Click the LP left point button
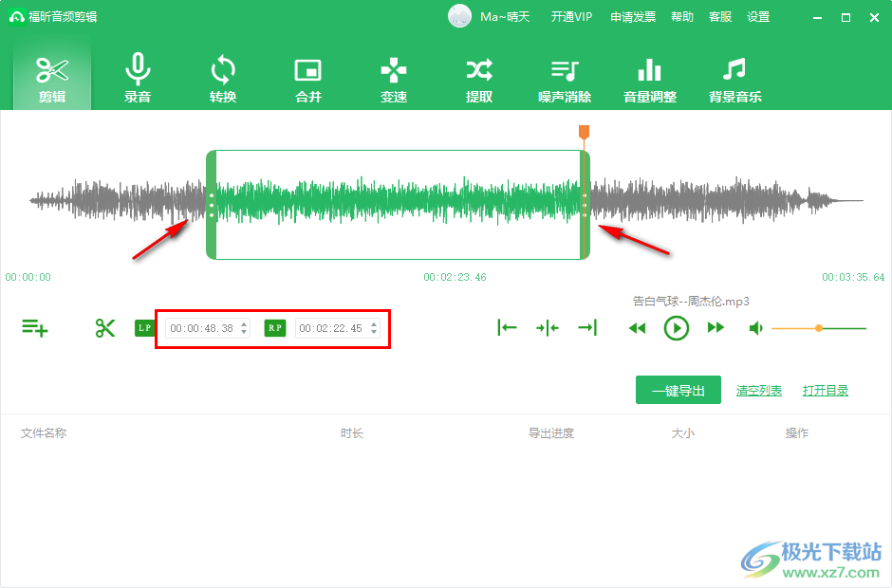 point(144,328)
